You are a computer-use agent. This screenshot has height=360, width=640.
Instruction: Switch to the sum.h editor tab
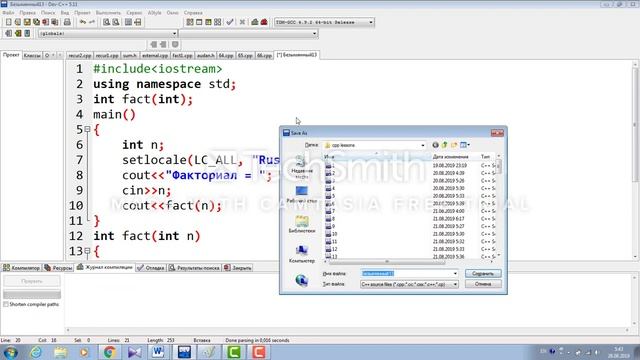coord(130,55)
